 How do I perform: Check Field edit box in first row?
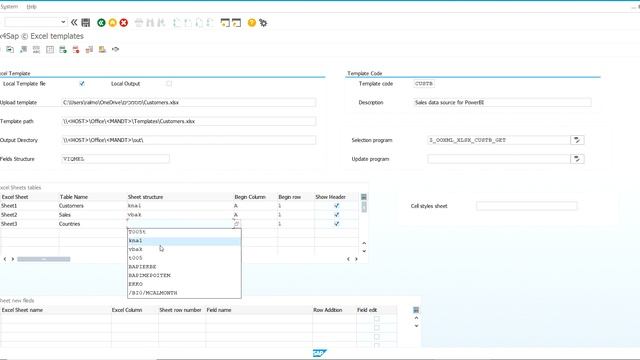(377, 319)
